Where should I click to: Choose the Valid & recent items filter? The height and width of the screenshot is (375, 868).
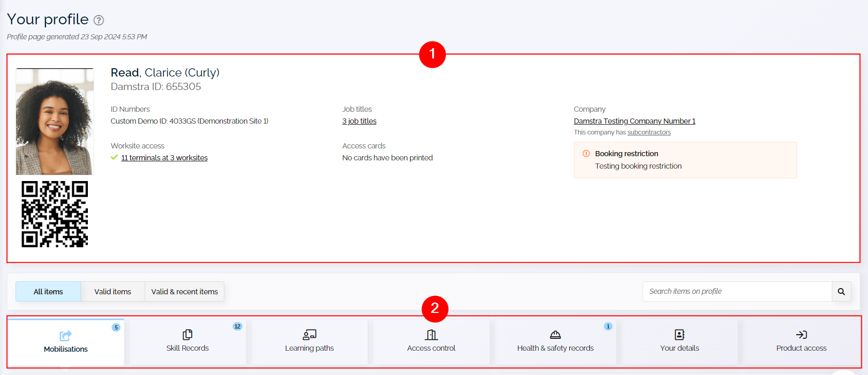[x=185, y=292]
